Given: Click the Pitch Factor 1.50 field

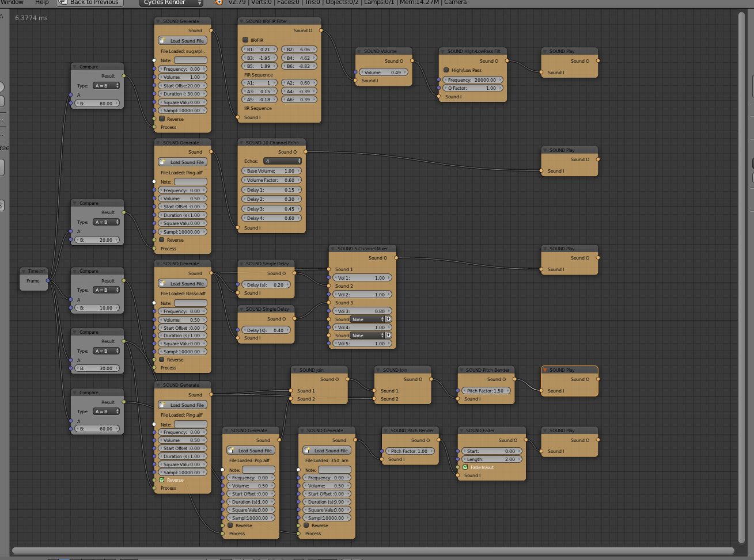Looking at the screenshot, I should [x=486, y=391].
